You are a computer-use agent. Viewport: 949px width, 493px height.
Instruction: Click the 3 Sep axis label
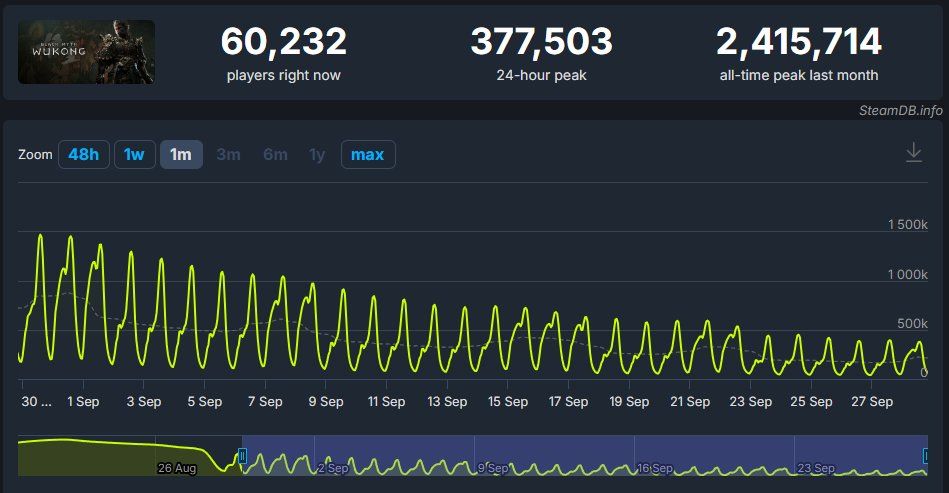pos(143,402)
